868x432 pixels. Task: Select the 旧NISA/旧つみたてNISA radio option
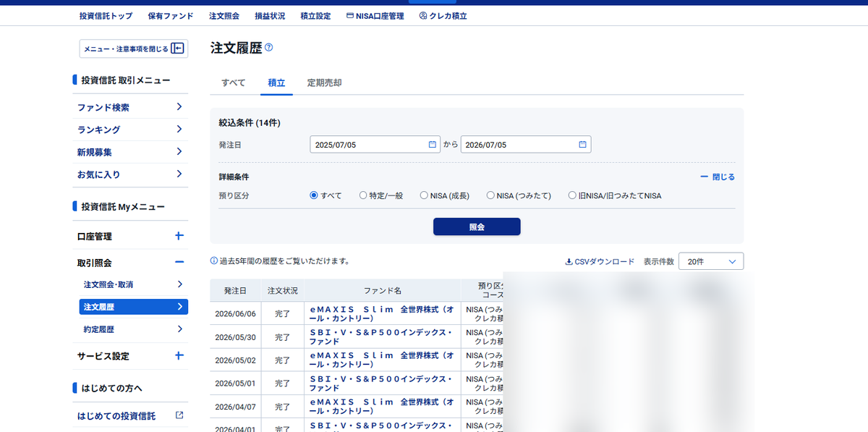click(572, 195)
